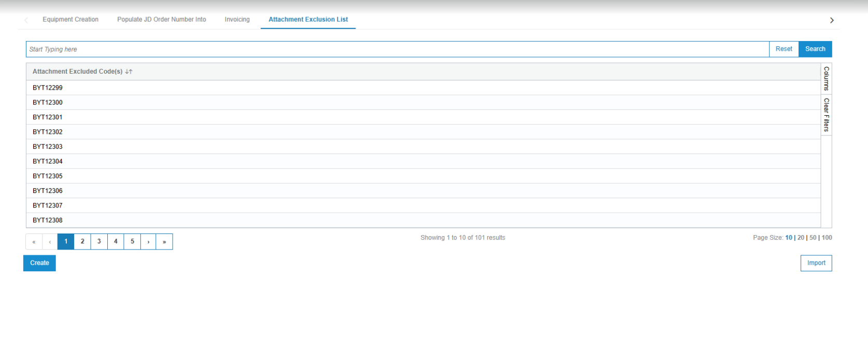Go to previous page arrow
This screenshot has width=868, height=344.
[50, 242]
